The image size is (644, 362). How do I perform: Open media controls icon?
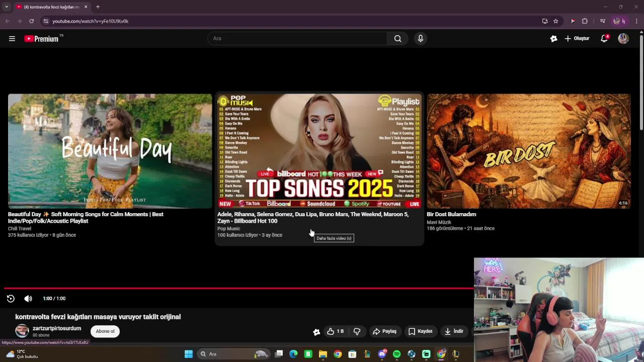pyautogui.click(x=602, y=21)
